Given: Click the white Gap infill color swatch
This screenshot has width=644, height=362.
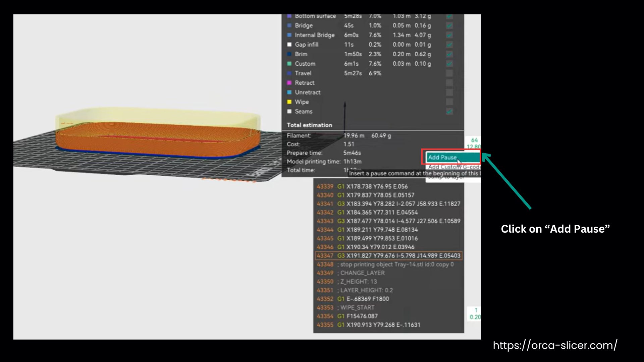Looking at the screenshot, I should click(x=289, y=45).
